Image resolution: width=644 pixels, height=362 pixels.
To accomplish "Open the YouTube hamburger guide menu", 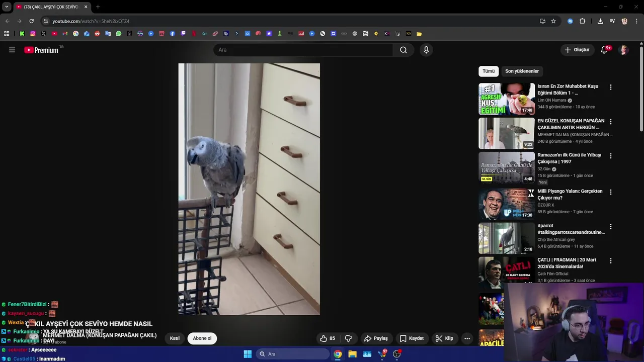I will [x=12, y=50].
